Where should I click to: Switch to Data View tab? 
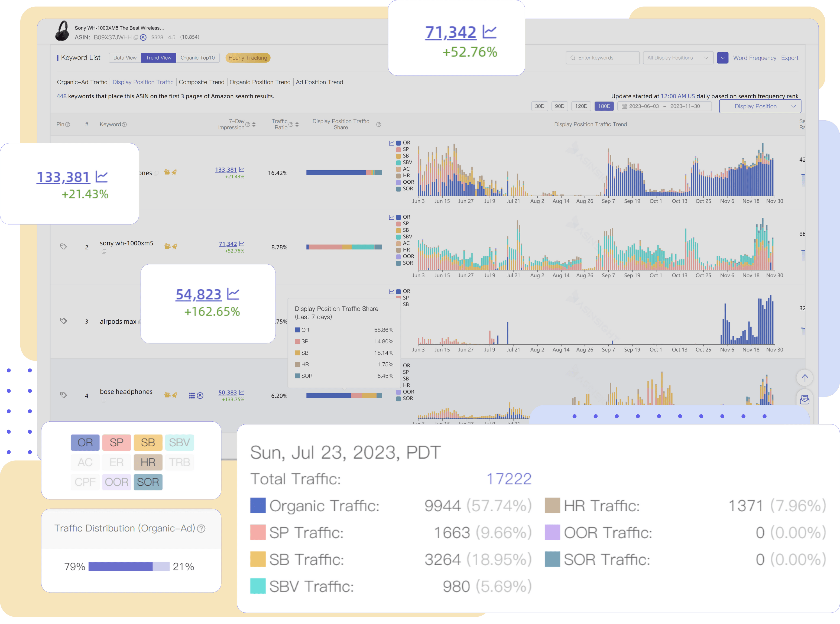[125, 58]
